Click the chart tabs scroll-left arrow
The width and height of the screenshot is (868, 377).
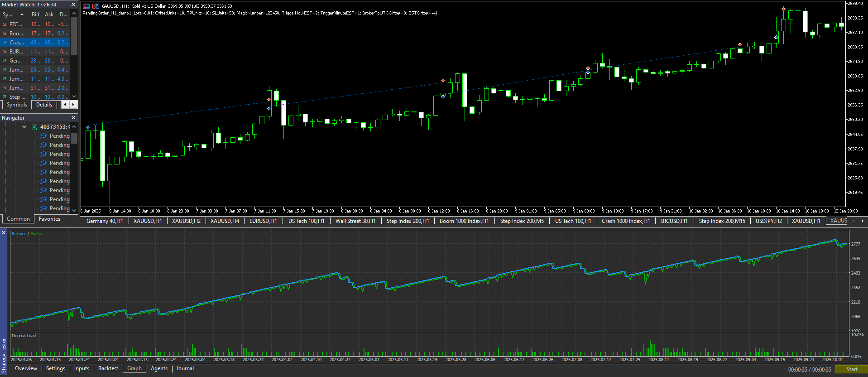854,221
